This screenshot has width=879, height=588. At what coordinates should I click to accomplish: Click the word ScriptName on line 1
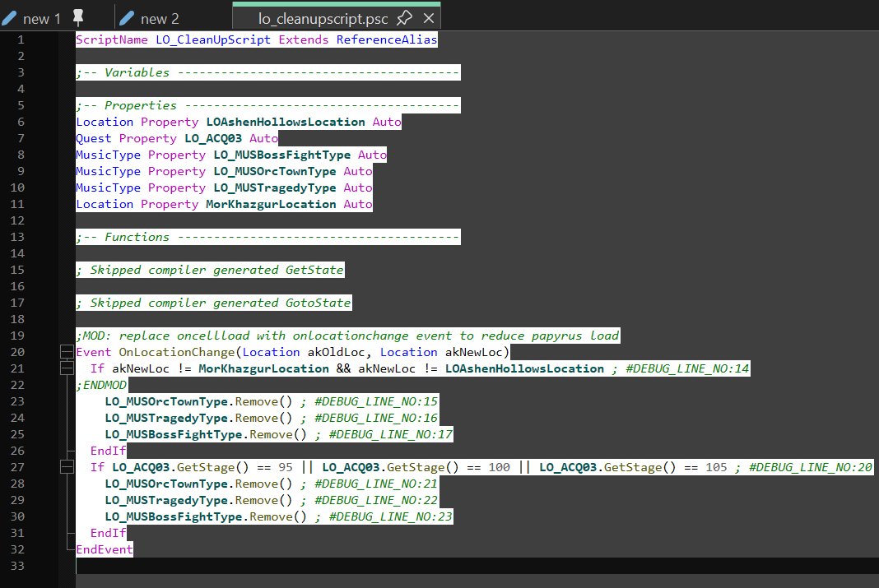tap(112, 39)
